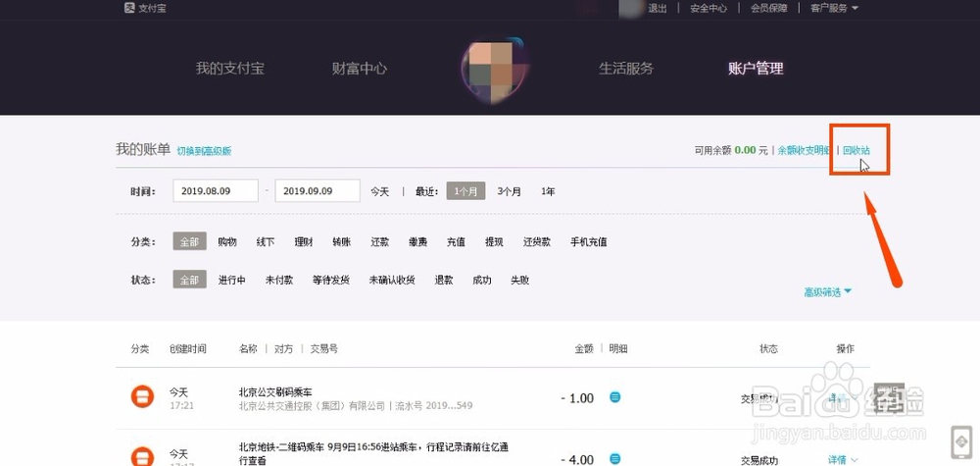
Task: Select recent 1个月 filter
Action: [465, 191]
